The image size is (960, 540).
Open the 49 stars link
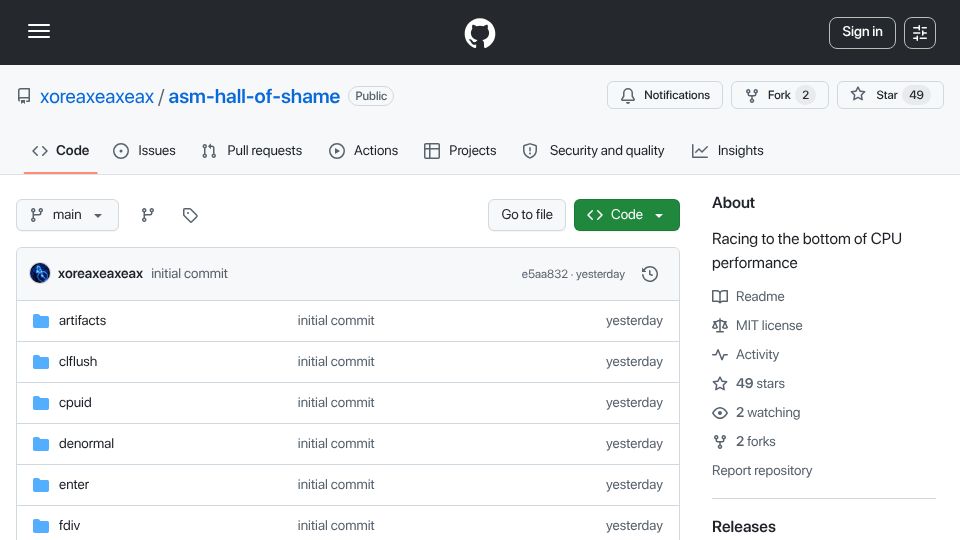[x=760, y=383]
